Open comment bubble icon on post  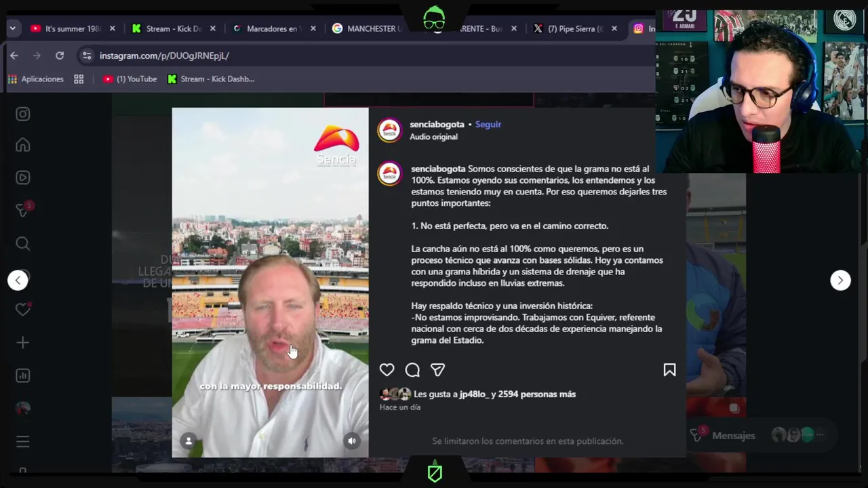tap(412, 369)
